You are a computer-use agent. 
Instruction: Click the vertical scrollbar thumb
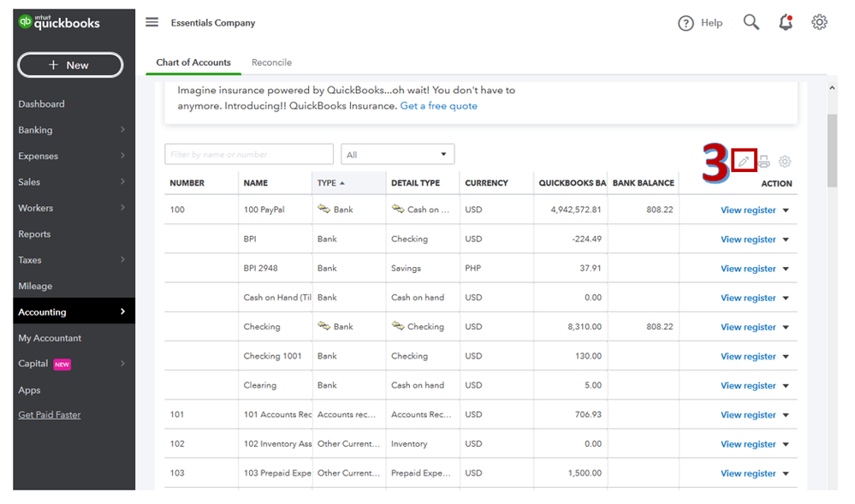pos(832,151)
